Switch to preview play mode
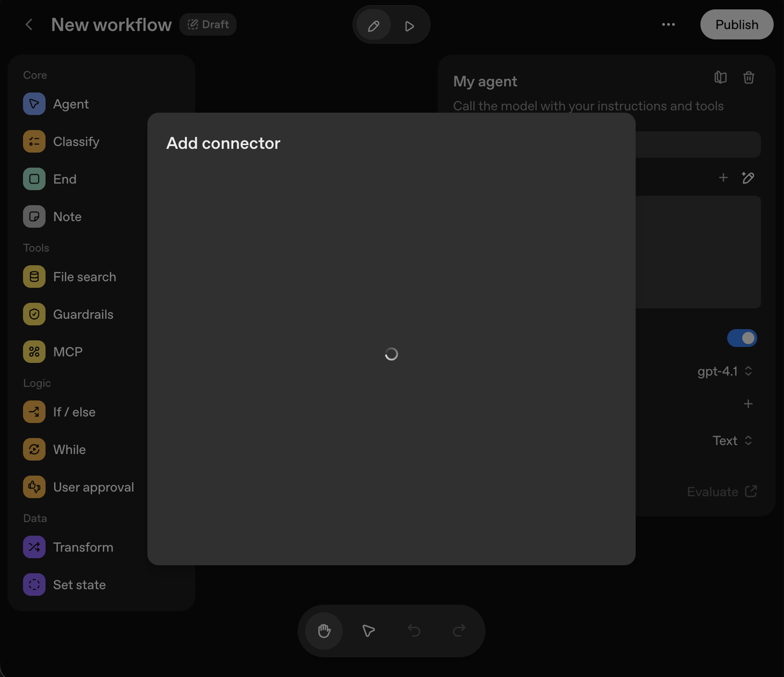 tap(409, 25)
